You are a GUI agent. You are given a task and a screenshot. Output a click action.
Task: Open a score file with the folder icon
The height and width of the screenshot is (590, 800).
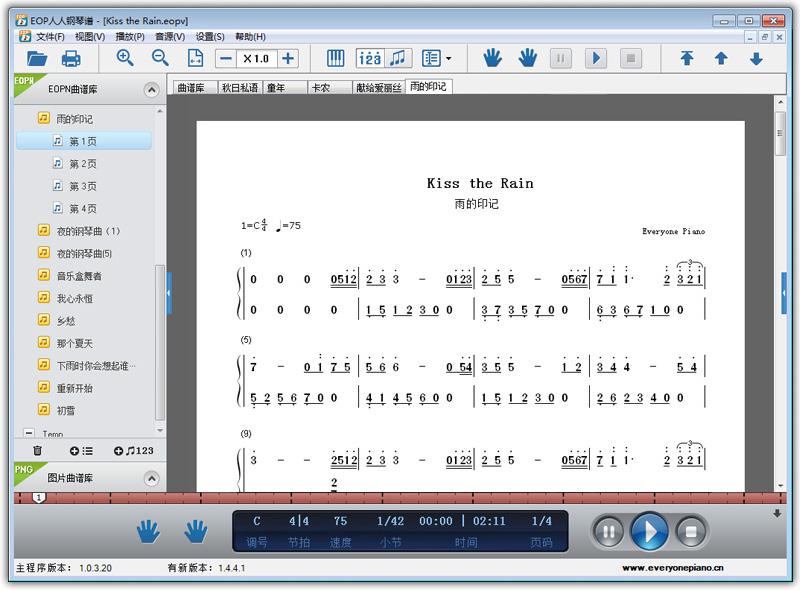(x=37, y=59)
